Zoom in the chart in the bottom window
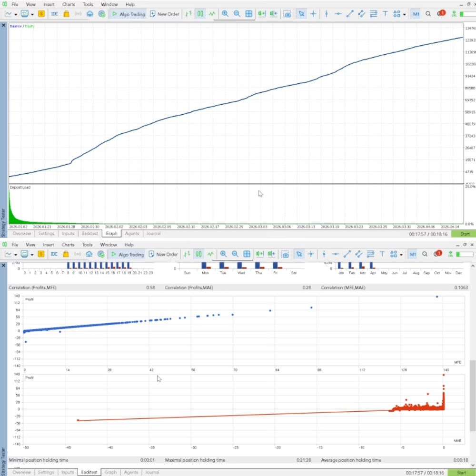Viewport: 476px width, 476px height. [223, 254]
